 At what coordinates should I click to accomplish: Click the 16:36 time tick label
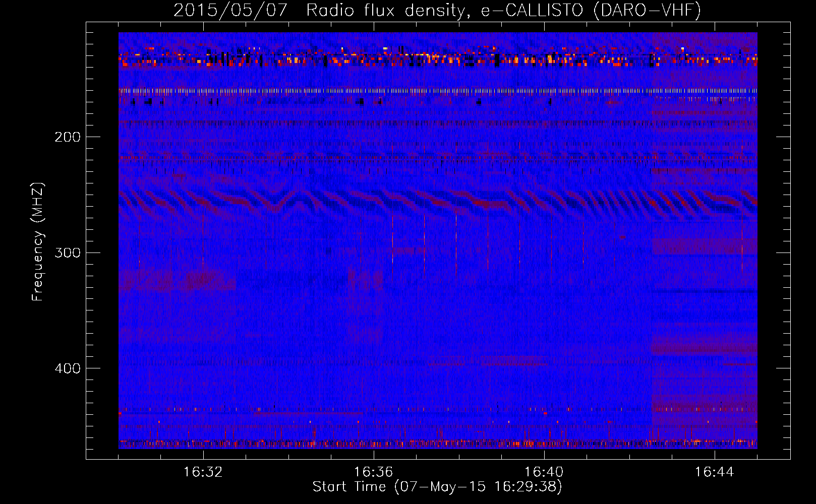pyautogui.click(x=373, y=472)
